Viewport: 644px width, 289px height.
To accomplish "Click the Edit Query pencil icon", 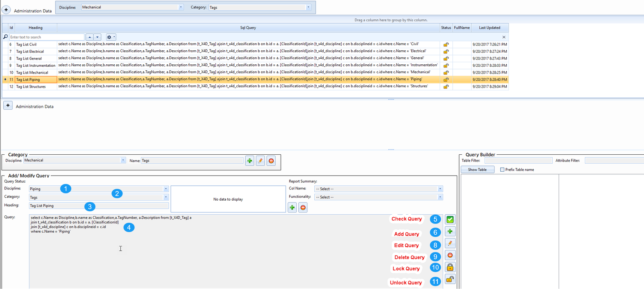I will click(450, 244).
